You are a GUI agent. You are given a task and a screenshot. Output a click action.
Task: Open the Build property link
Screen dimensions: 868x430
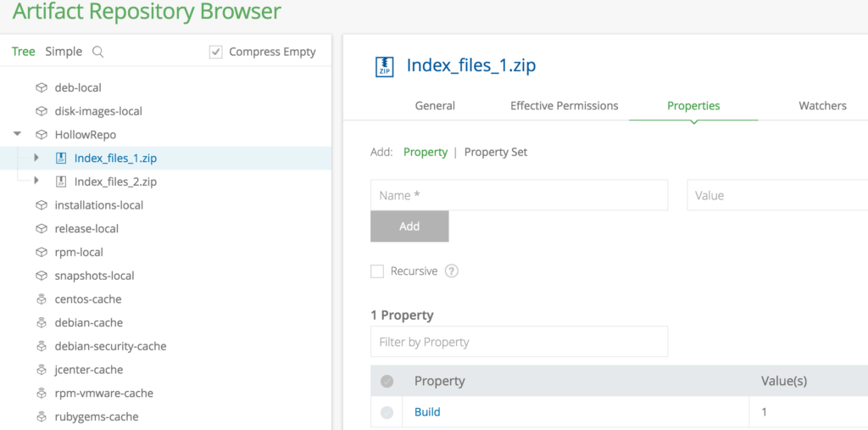click(x=427, y=412)
